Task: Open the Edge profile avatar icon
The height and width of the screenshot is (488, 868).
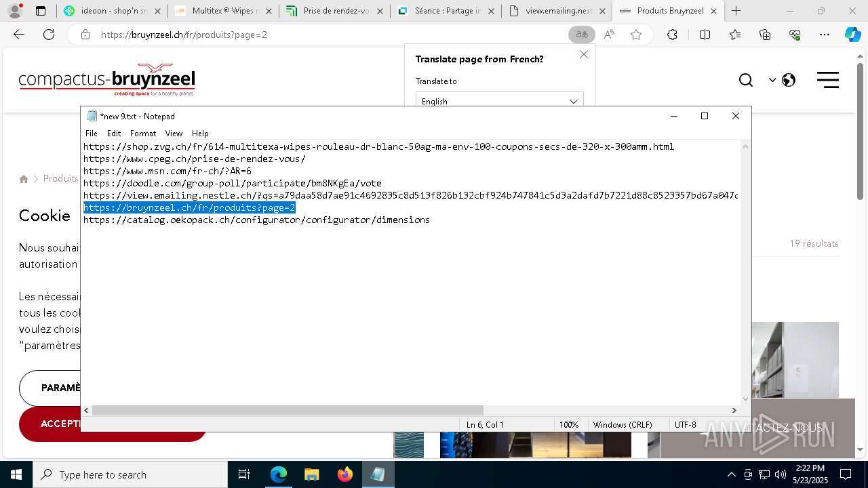Action: click(x=15, y=11)
